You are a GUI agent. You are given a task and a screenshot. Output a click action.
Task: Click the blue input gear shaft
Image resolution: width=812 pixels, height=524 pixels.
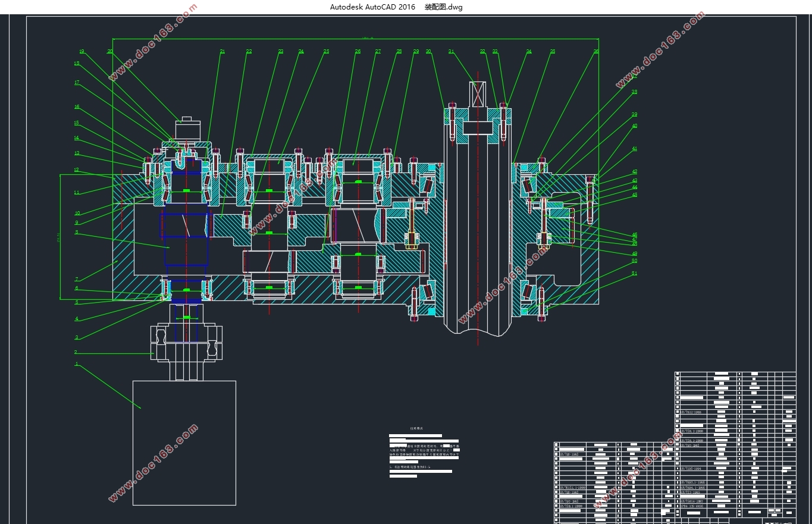coord(185,238)
